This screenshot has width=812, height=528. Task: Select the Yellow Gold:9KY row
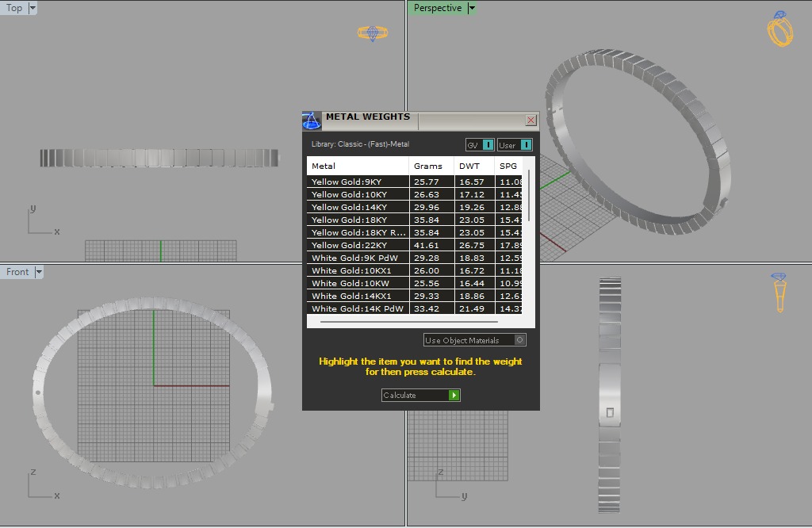pos(414,182)
